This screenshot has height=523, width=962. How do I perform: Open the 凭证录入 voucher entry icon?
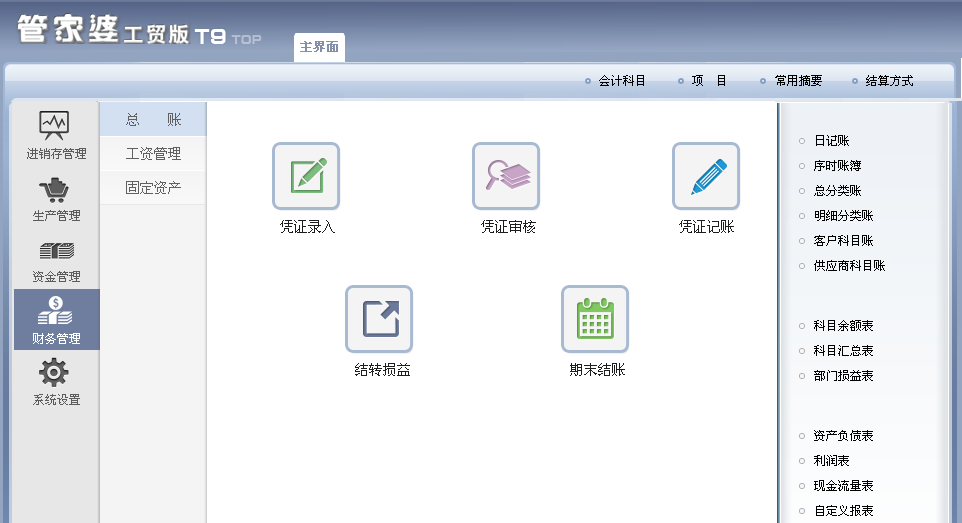(306, 176)
